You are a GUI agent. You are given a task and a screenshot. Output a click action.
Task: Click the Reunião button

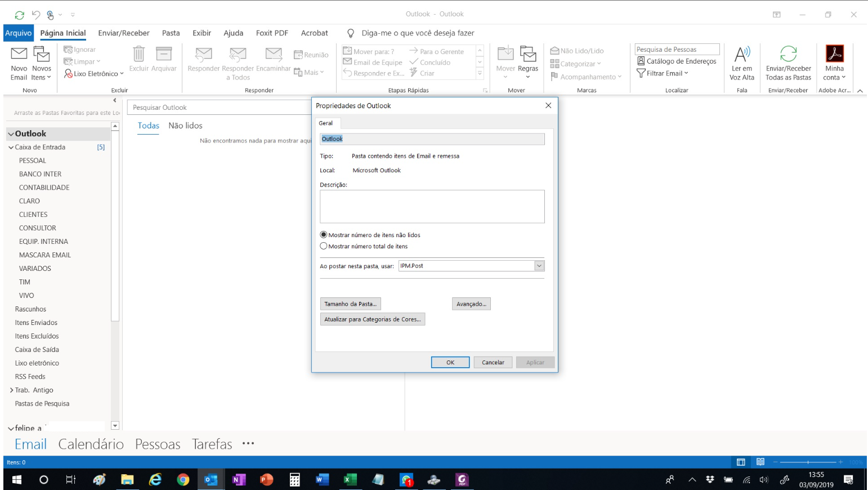tap(311, 55)
